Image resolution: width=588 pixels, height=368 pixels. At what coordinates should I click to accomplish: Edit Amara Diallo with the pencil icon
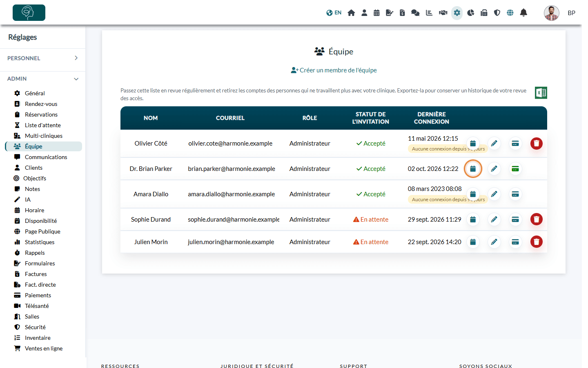494,194
